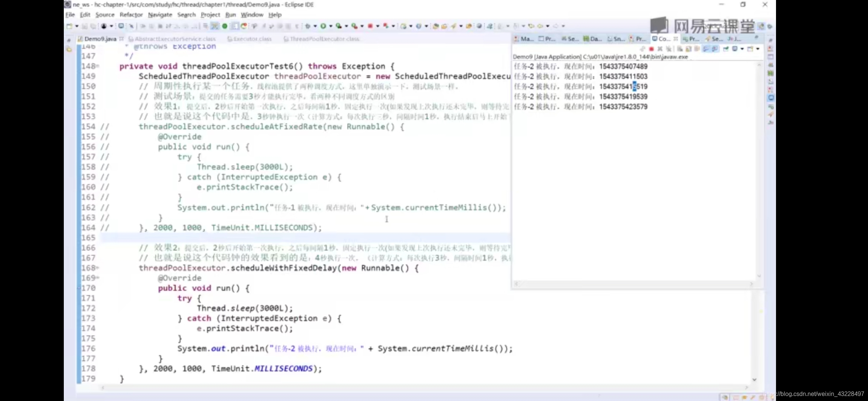868x401 pixels.
Task: Launch the Coverage run icon
Action: (x=339, y=26)
